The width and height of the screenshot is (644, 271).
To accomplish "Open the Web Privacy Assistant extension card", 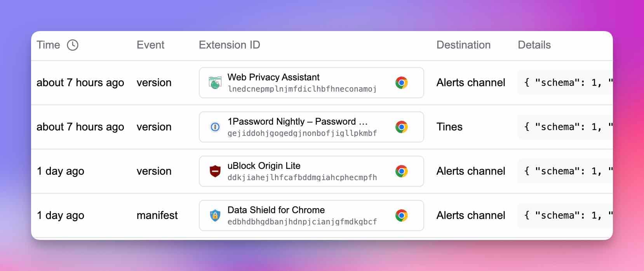I will (311, 83).
